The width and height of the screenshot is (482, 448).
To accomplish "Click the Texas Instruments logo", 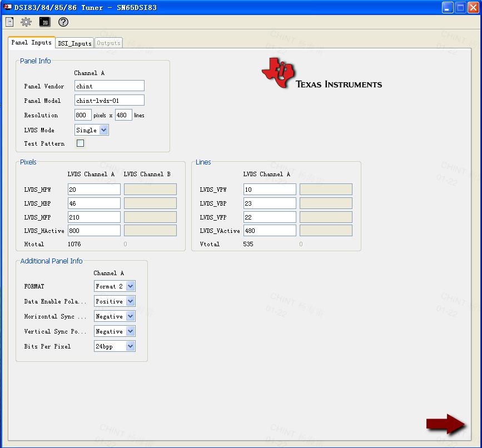I will click(x=321, y=74).
